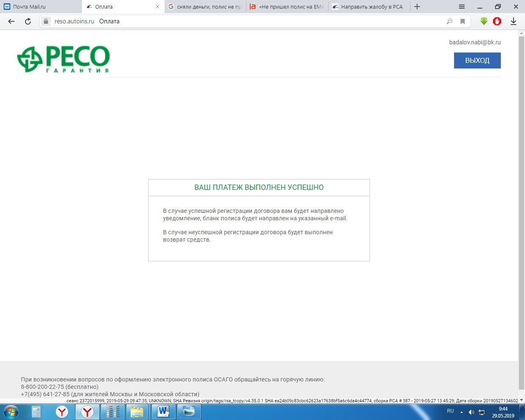Click the volume speaker tray icon
The image size is (525, 420).
(471, 412)
